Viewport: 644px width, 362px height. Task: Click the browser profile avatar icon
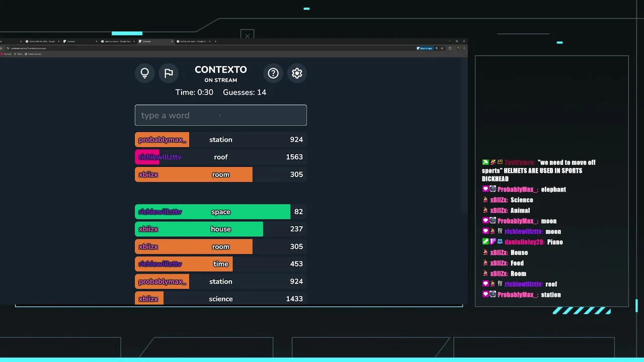[x=458, y=48]
